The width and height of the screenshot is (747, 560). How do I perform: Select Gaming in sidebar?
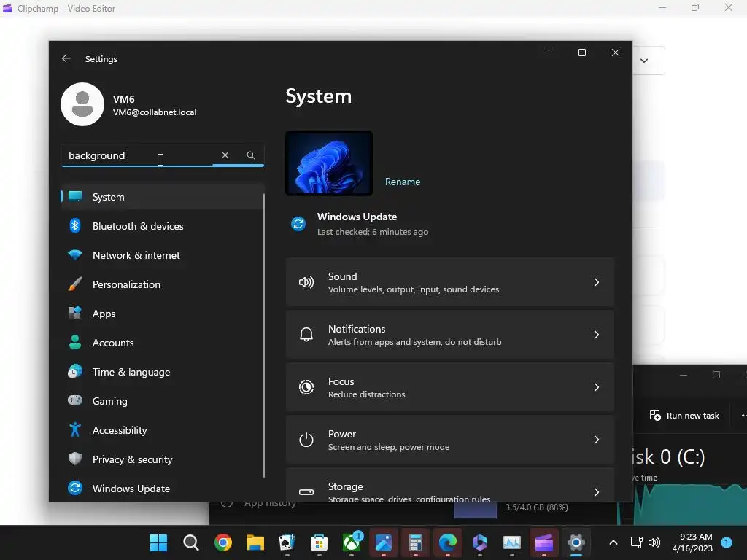pyautogui.click(x=162, y=401)
